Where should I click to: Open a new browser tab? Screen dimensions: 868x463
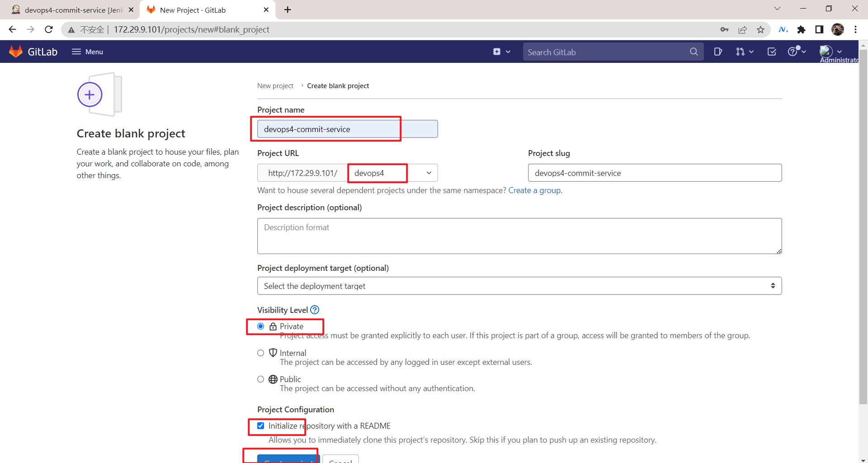(288, 9)
